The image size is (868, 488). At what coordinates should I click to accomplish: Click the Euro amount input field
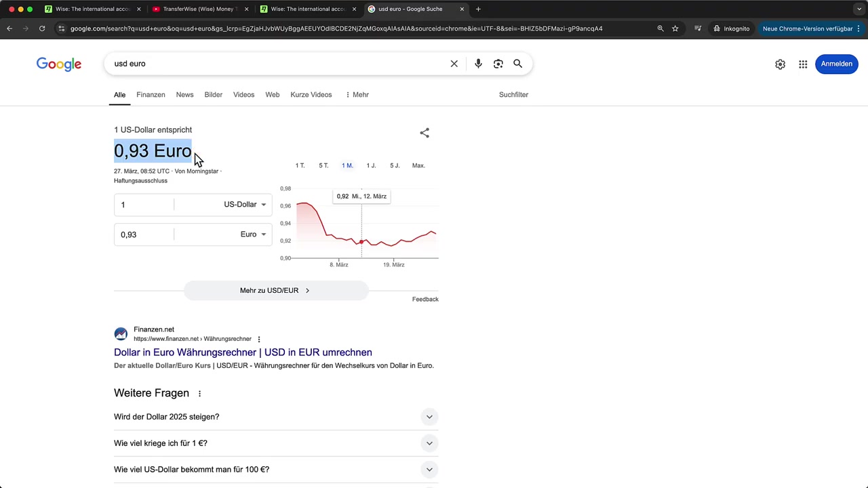(x=144, y=235)
